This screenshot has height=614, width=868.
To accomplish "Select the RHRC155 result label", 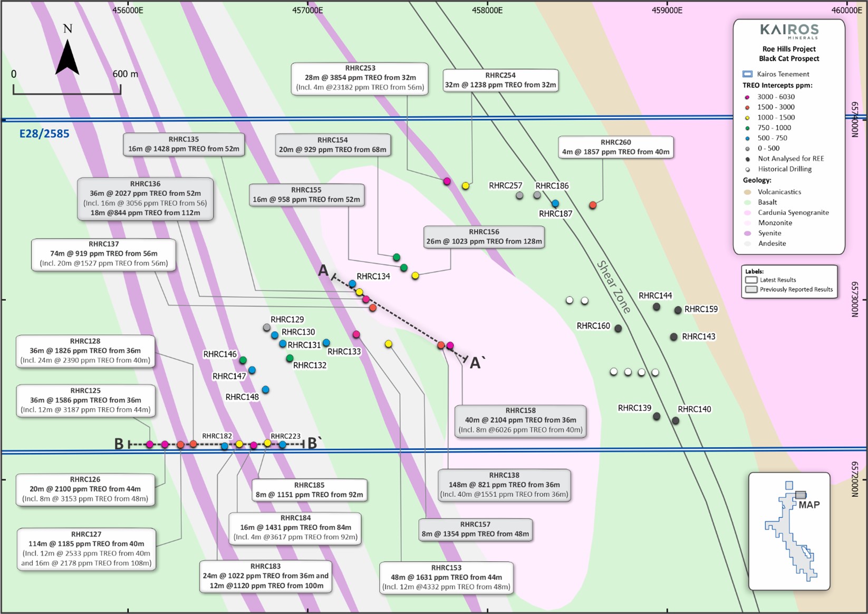I will (306, 195).
